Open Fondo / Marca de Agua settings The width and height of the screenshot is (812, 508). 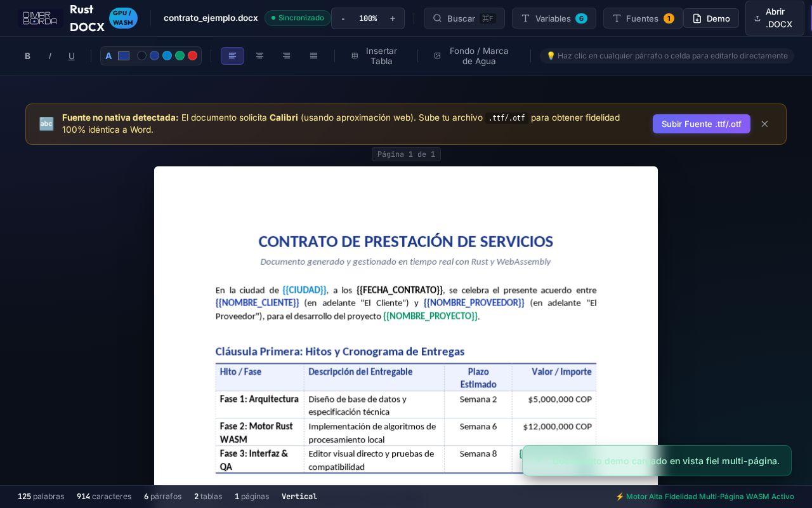(x=474, y=56)
